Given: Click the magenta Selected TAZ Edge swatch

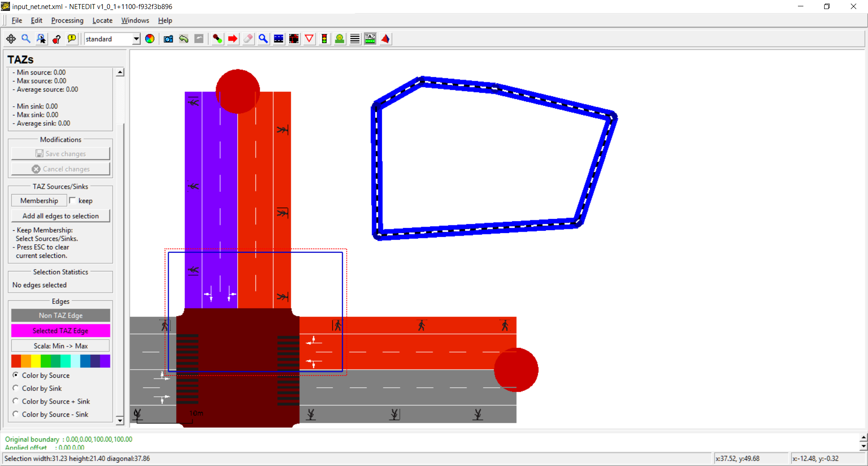Looking at the screenshot, I should pyautogui.click(x=61, y=331).
